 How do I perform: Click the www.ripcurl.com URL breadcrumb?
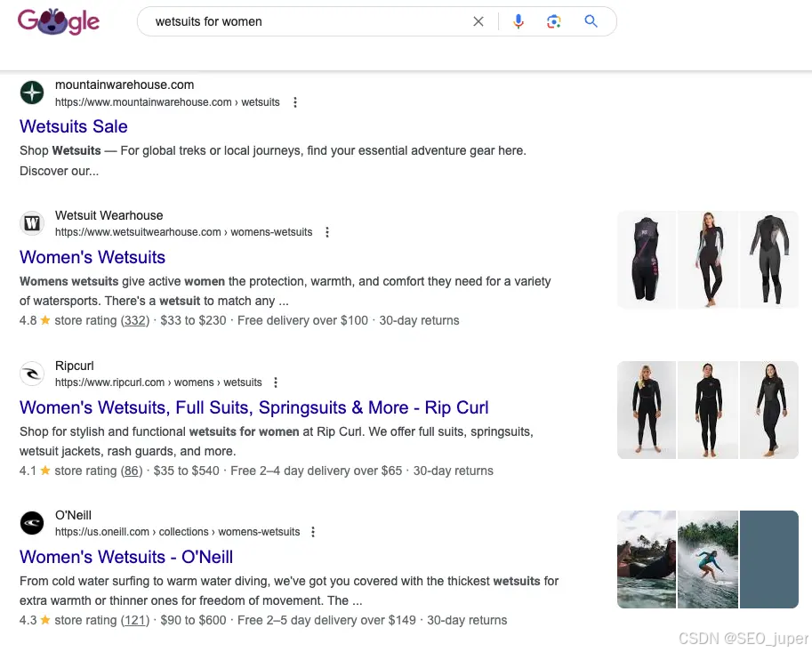point(158,382)
